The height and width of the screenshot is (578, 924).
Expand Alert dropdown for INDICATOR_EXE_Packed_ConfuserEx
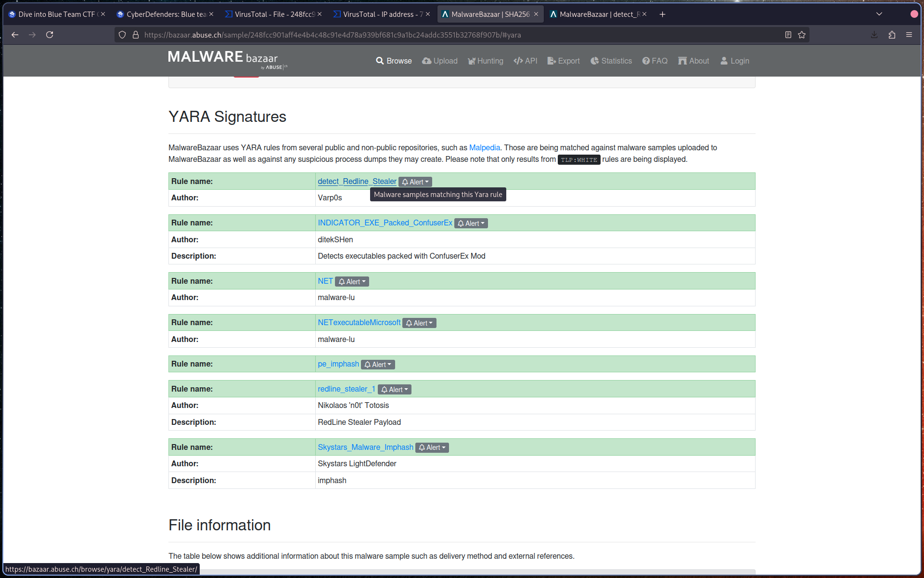(x=471, y=223)
